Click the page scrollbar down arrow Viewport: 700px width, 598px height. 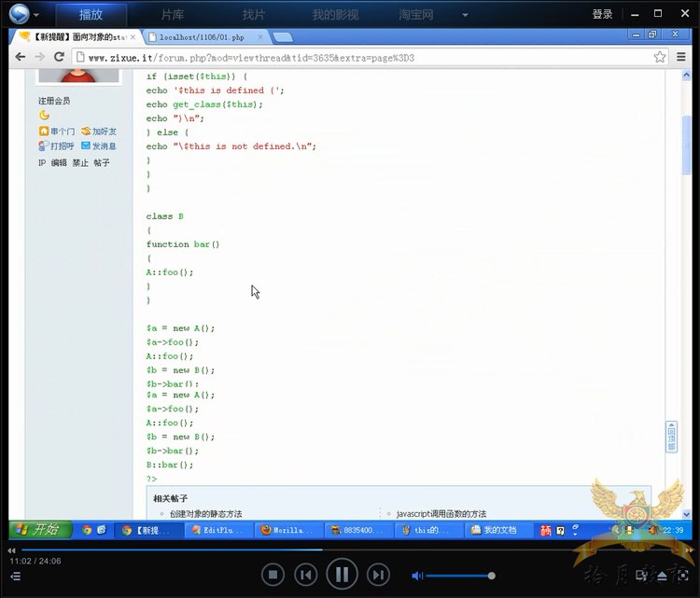pyautogui.click(x=686, y=514)
